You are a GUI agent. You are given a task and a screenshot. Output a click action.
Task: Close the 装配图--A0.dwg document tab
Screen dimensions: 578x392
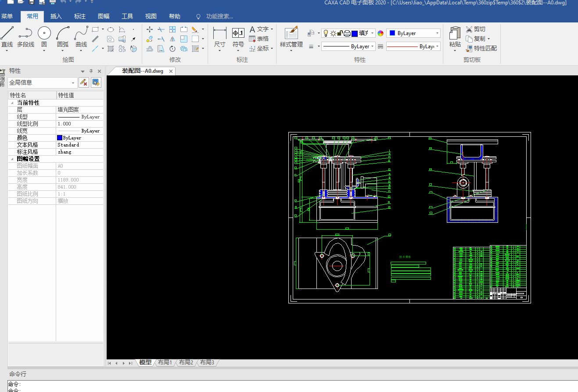[x=171, y=71]
